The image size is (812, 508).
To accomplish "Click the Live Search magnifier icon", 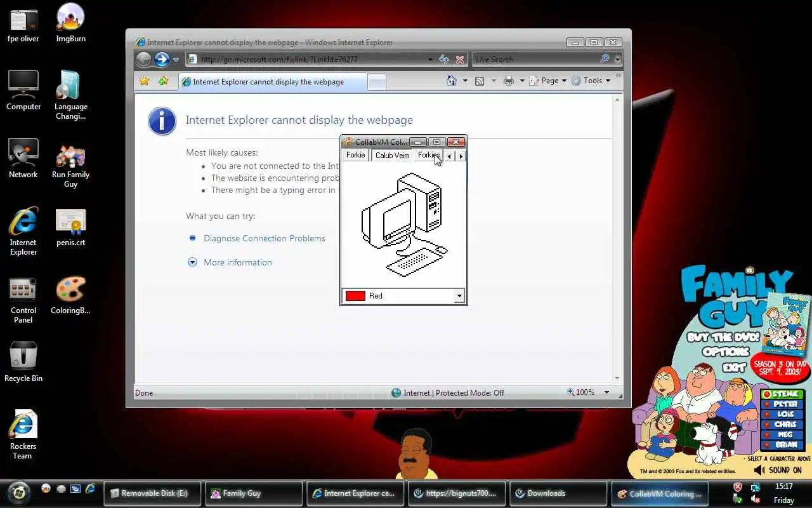I will tap(605, 59).
